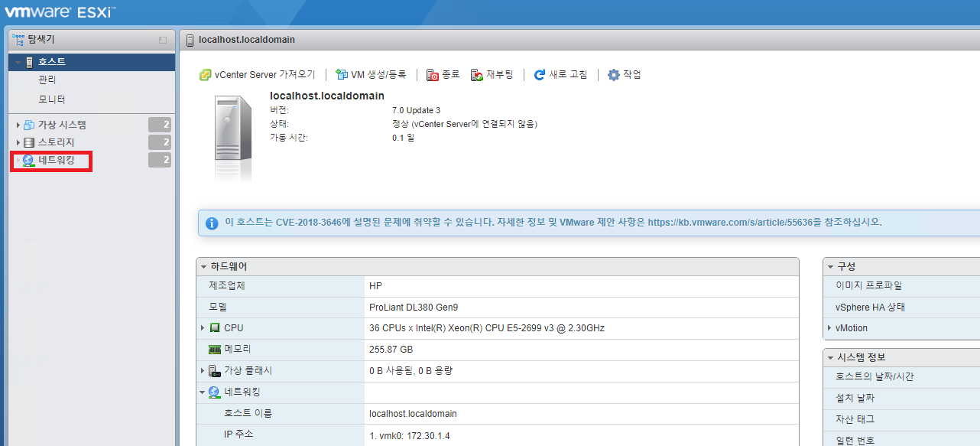The width and height of the screenshot is (980, 446).
Task: Click the vCenter Server 가져오기 icon
Action: tap(205, 75)
